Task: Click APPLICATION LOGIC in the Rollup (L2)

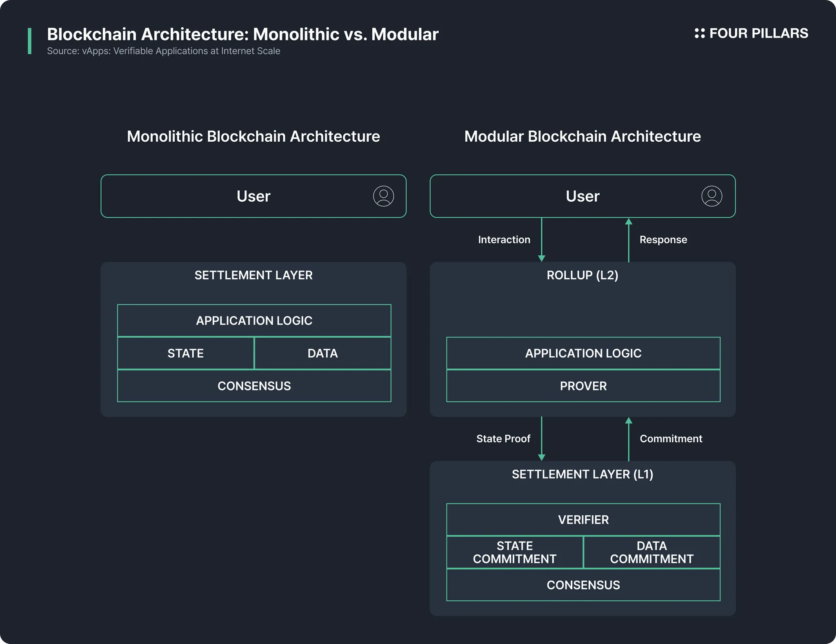Action: point(583,353)
